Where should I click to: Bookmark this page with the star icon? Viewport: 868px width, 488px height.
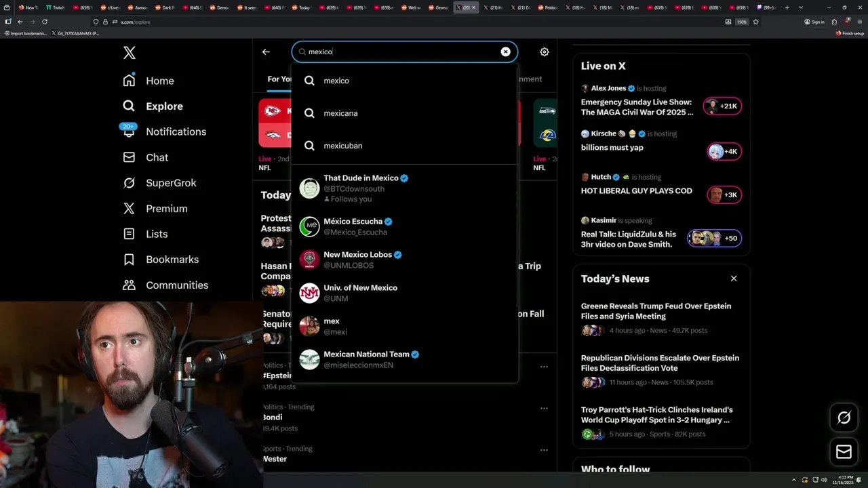coord(755,22)
